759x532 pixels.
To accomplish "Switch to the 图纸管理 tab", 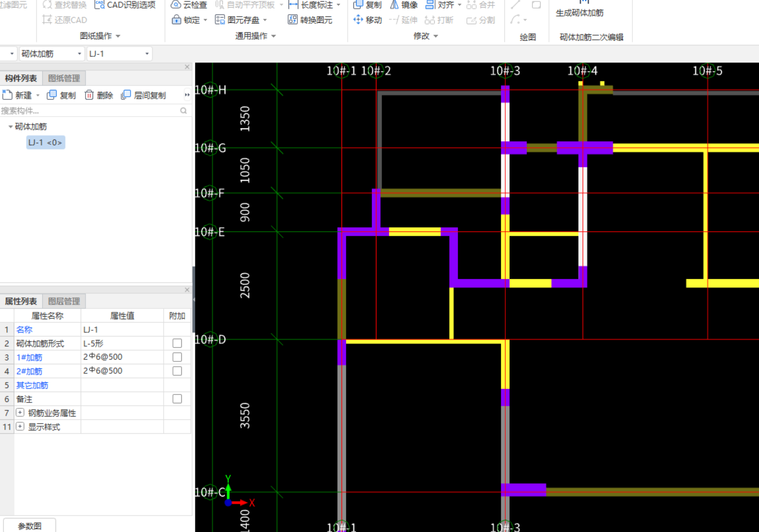I will (64, 78).
